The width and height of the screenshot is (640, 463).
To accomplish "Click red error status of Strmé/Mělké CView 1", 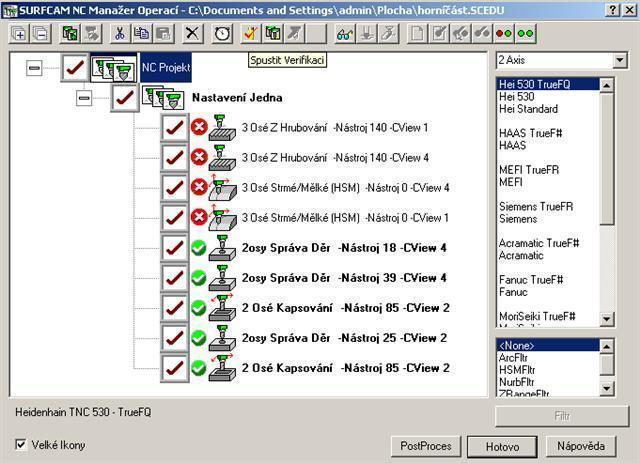I will coord(199,217).
